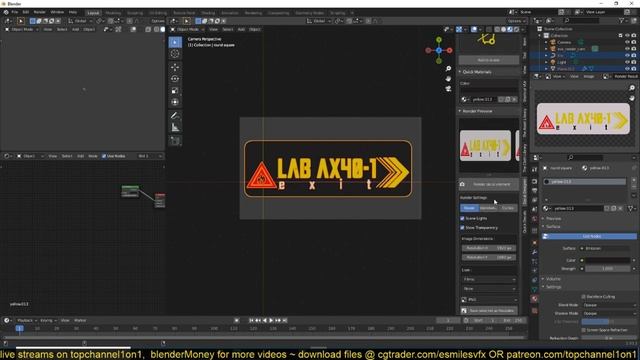Hide Collection via eye icon in outliner

click(x=627, y=36)
